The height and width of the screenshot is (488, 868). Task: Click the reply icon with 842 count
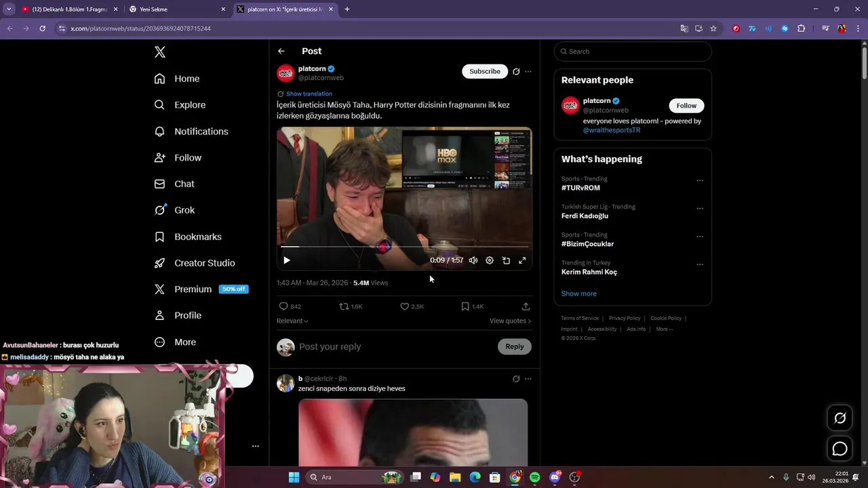click(x=290, y=306)
